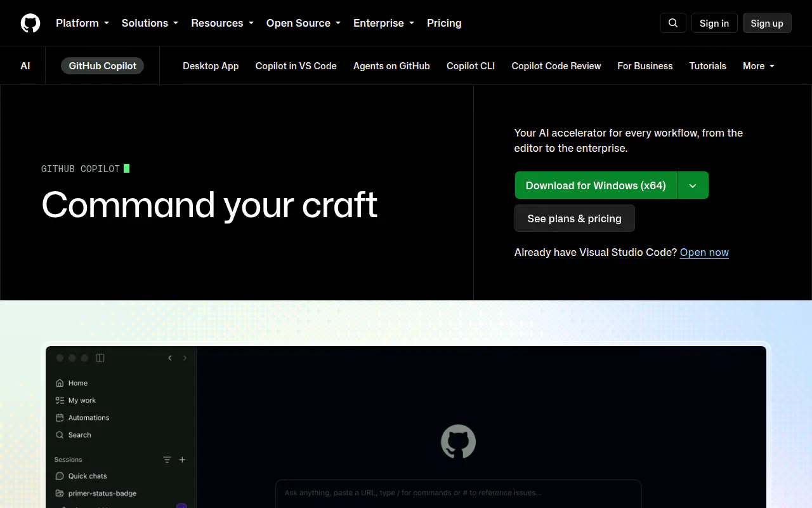Screen dimensions: 812x508
Task: Click the Search magnifier icon in sidebar
Action: [60, 435]
